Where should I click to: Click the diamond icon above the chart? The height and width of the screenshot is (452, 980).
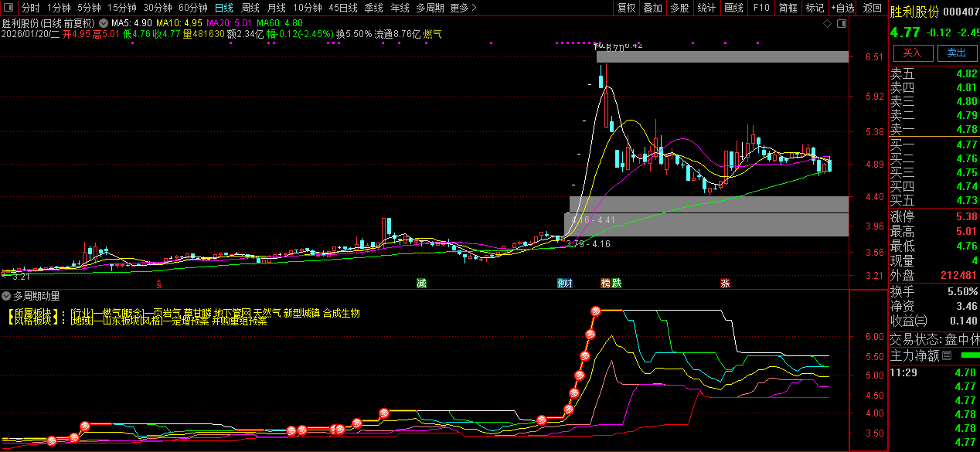(827, 24)
